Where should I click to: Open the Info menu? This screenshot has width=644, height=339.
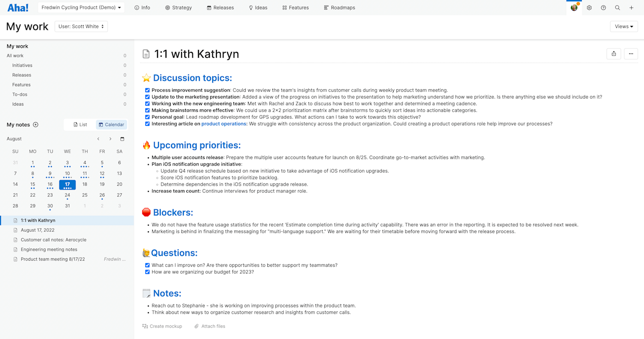142,8
